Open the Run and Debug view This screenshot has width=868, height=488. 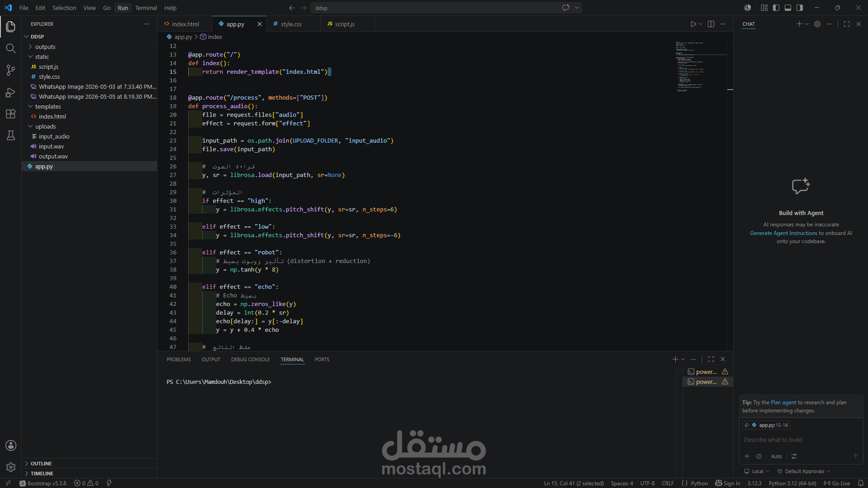pos(11,92)
